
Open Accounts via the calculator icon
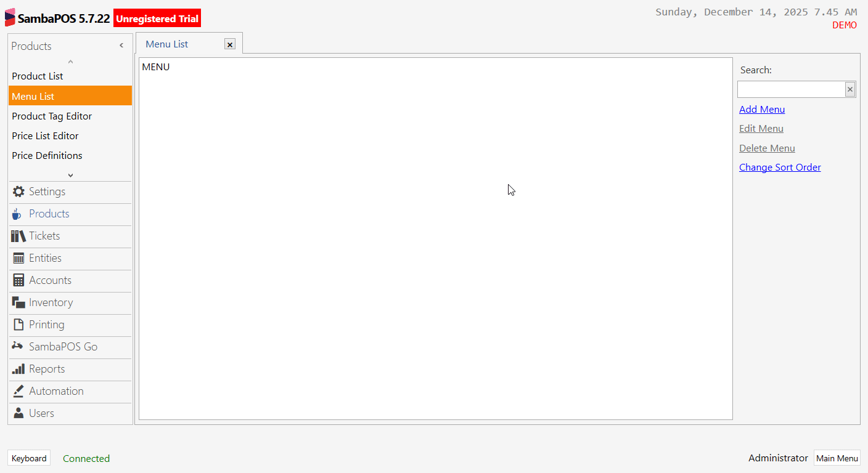[x=18, y=280]
